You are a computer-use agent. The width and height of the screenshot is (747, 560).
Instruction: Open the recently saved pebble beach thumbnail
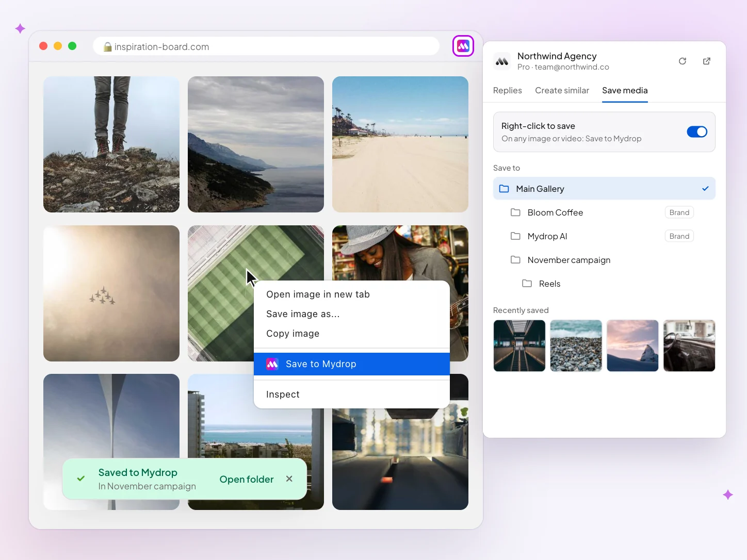[576, 345]
